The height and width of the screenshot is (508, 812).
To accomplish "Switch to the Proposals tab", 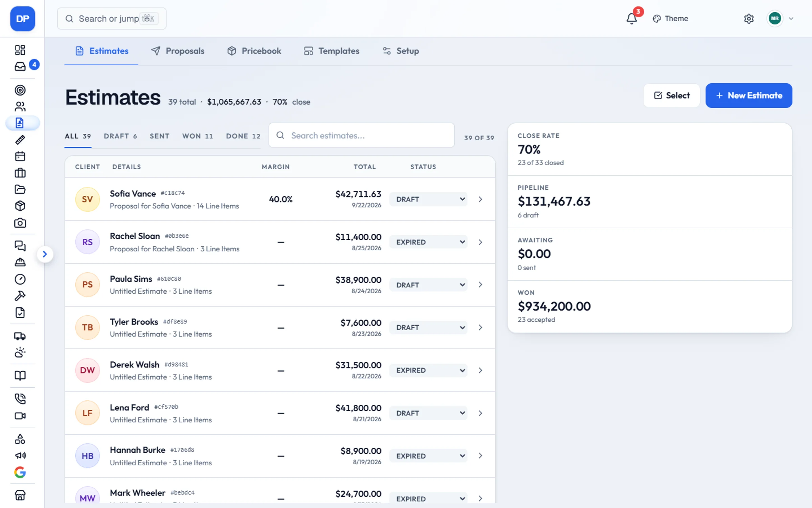I will (x=178, y=51).
